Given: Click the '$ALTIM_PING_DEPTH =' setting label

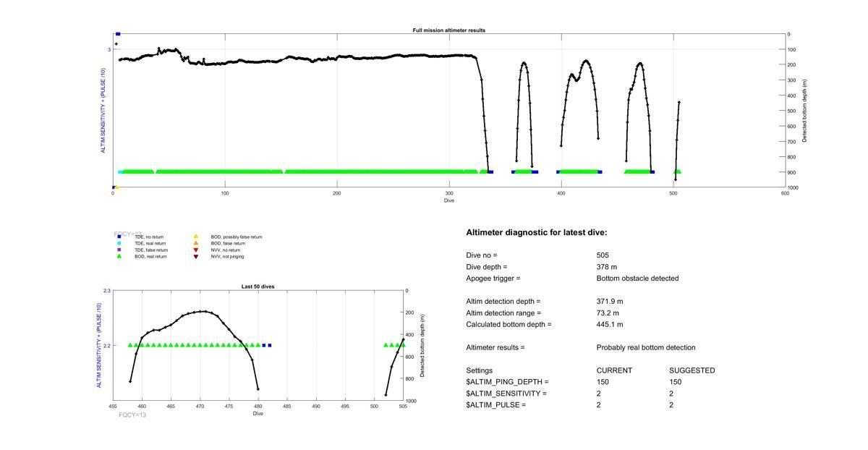Looking at the screenshot, I should (x=507, y=382).
